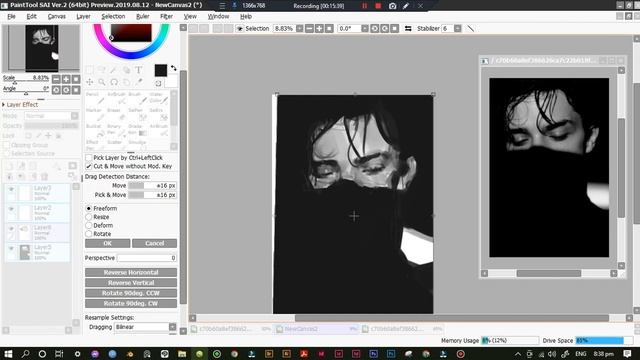Viewport: 640px width, 360px height.
Task: Take a snapshot with the camera icon
Action: tap(392, 6)
